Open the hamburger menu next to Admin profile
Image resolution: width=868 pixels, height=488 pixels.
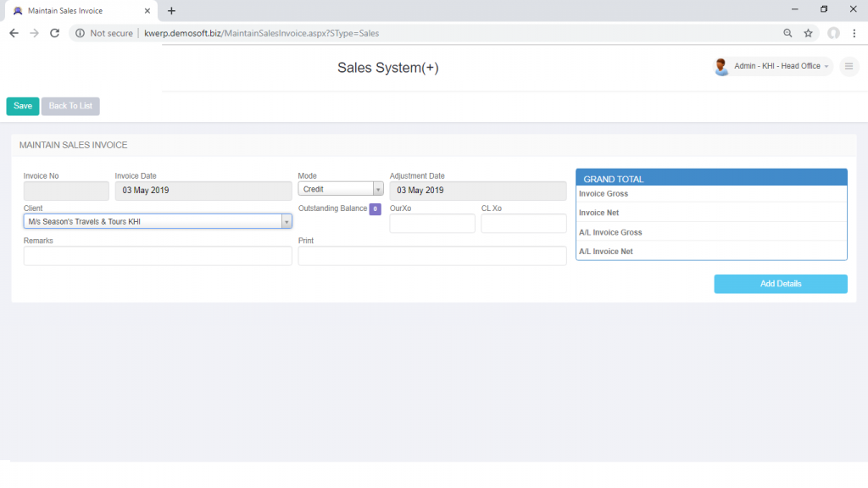click(x=849, y=66)
